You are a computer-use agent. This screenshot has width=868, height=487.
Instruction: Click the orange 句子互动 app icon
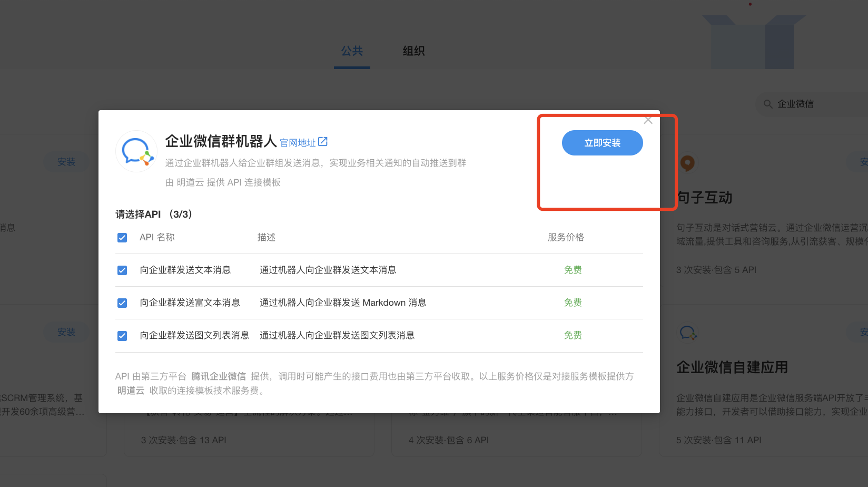tap(687, 163)
